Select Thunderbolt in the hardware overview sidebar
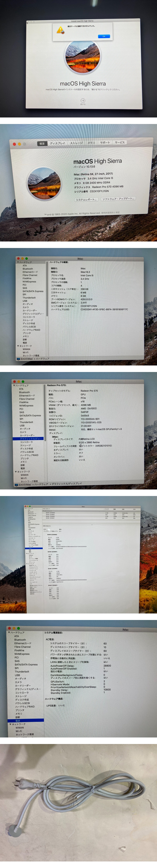This screenshot has height=868, width=157. pos(29,298)
